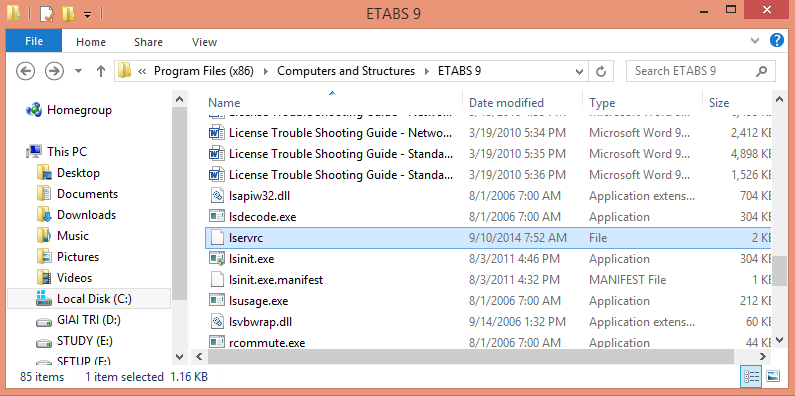Switch to the View ribbon tab
The width and height of the screenshot is (795, 396).
(x=204, y=42)
